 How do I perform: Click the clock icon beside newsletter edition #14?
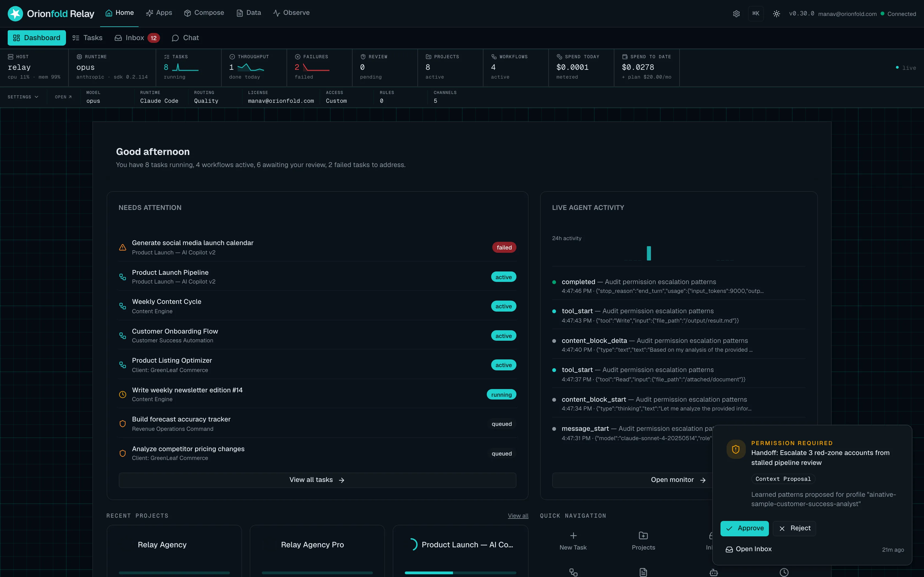coord(123,395)
